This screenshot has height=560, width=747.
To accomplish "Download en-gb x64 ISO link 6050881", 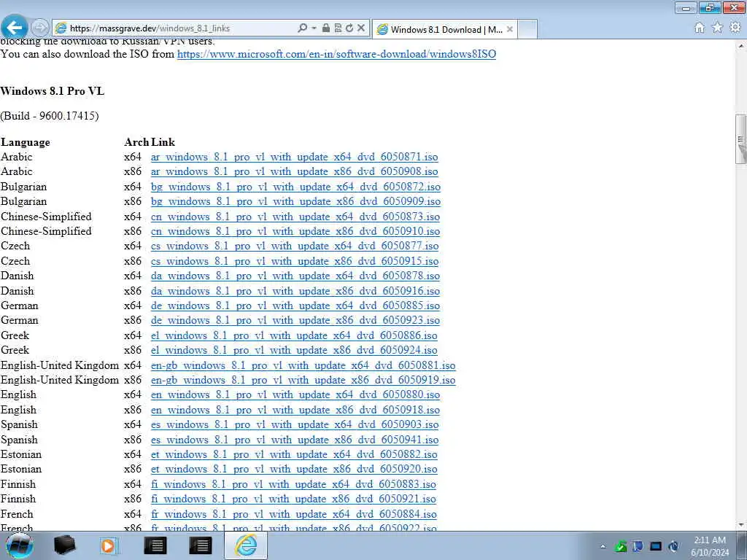I will (303, 366).
